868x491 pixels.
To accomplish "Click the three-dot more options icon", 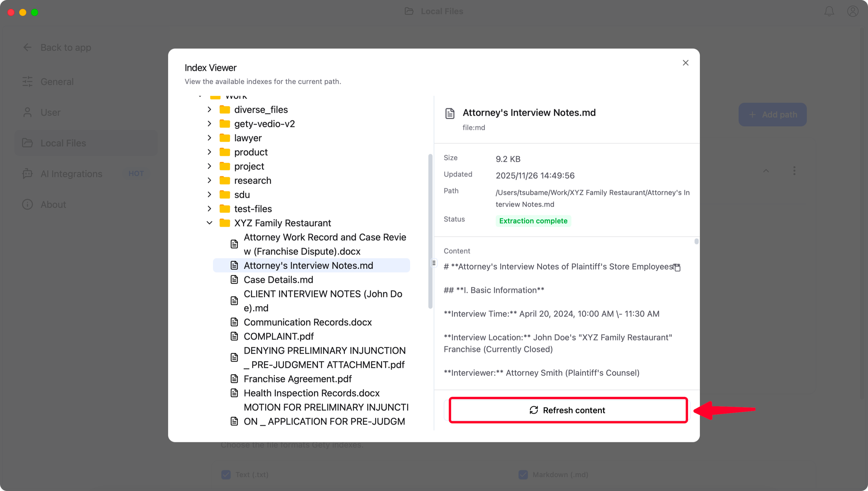I will [x=794, y=171].
